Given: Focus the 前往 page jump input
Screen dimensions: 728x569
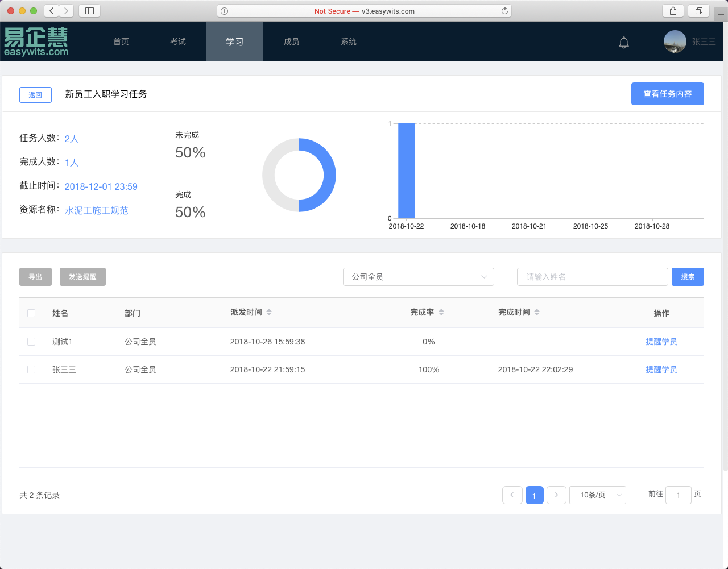Looking at the screenshot, I should pos(679,495).
